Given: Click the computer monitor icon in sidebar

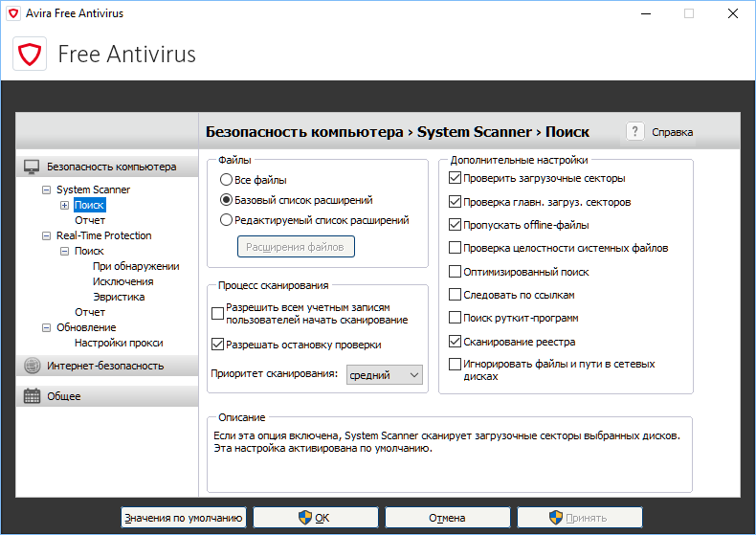Looking at the screenshot, I should 32,167.
